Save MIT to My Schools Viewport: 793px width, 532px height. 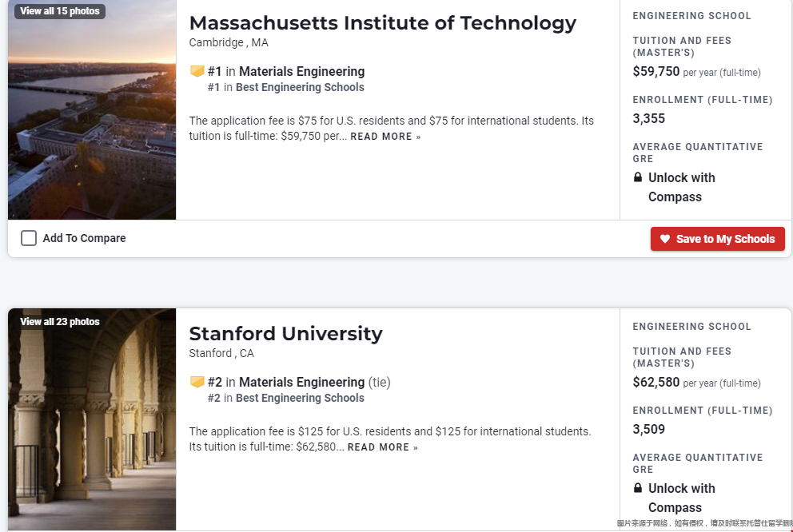pyautogui.click(x=718, y=239)
